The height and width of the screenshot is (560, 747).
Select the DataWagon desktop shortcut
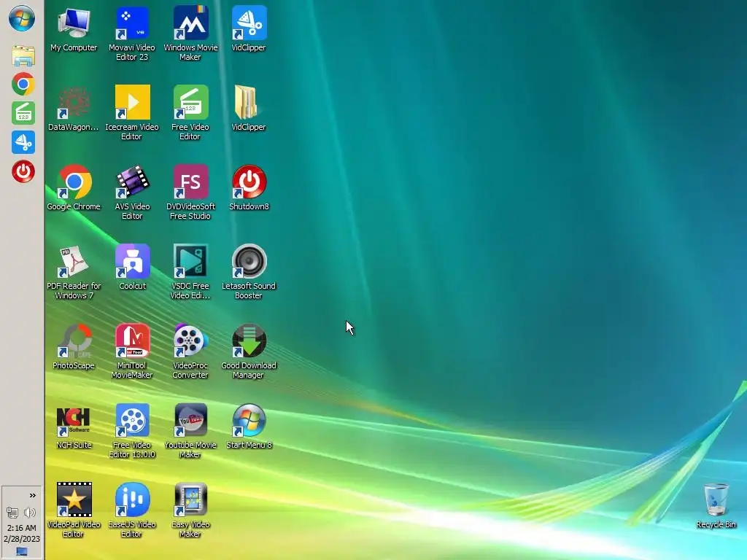74,109
